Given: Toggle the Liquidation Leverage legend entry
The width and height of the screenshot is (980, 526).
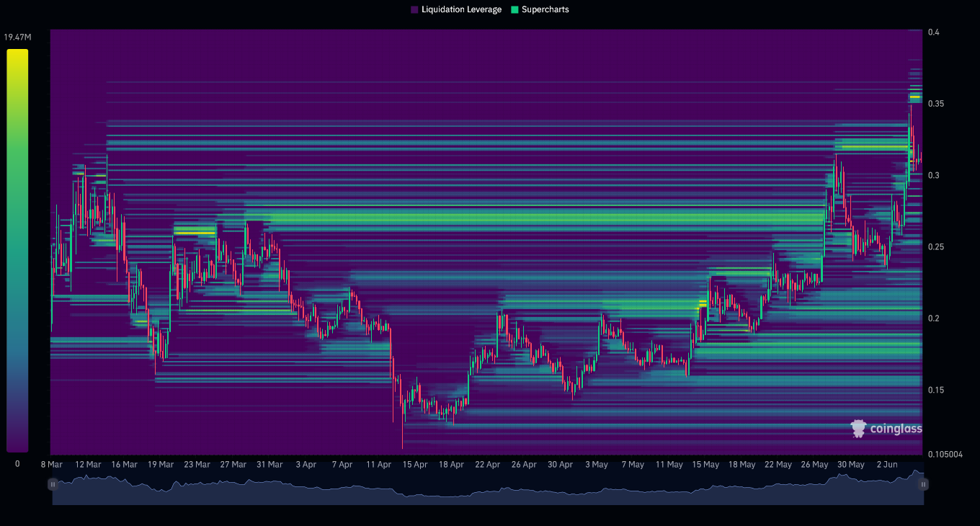Looking at the screenshot, I should pyautogui.click(x=456, y=9).
